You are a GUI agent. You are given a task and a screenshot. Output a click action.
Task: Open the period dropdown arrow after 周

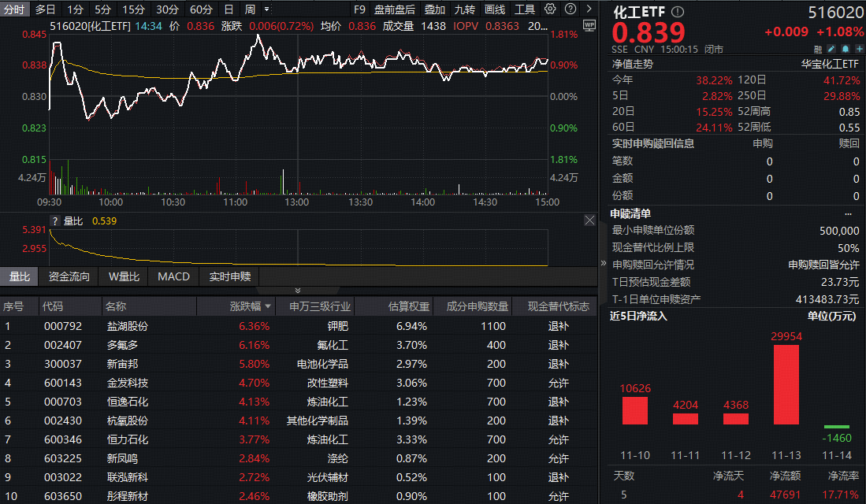click(266, 9)
